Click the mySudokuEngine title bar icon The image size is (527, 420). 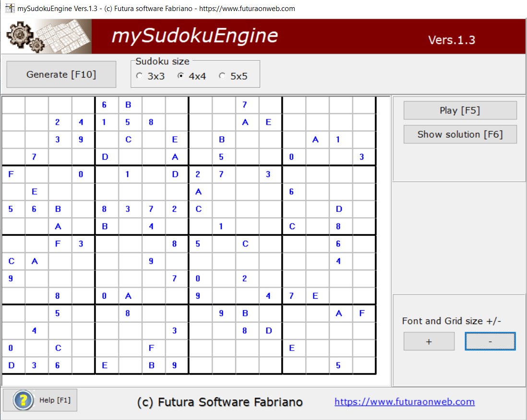pos(9,8)
